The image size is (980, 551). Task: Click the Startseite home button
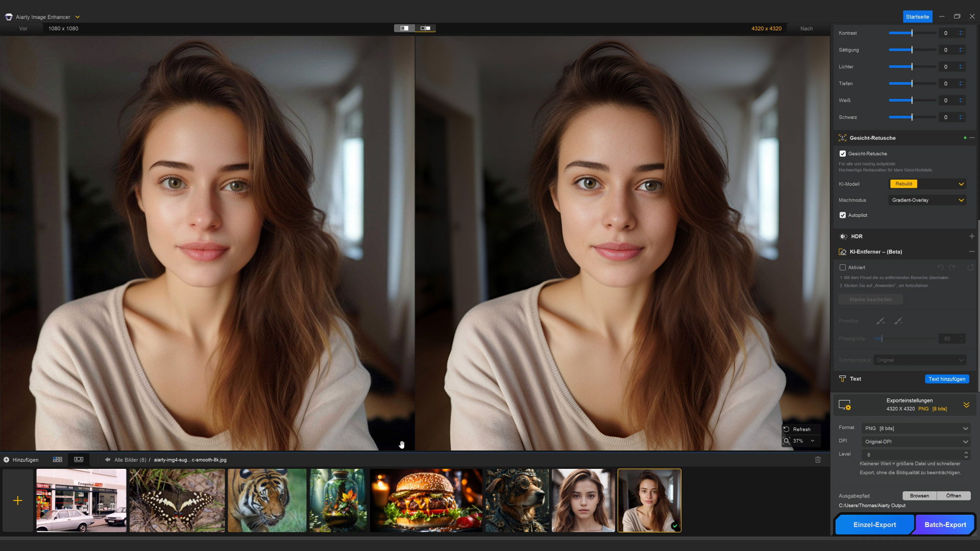(917, 17)
